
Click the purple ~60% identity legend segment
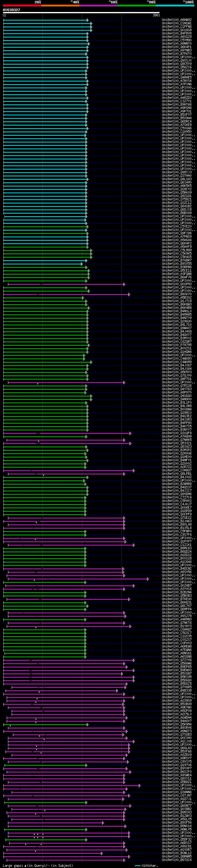point(98,6)
